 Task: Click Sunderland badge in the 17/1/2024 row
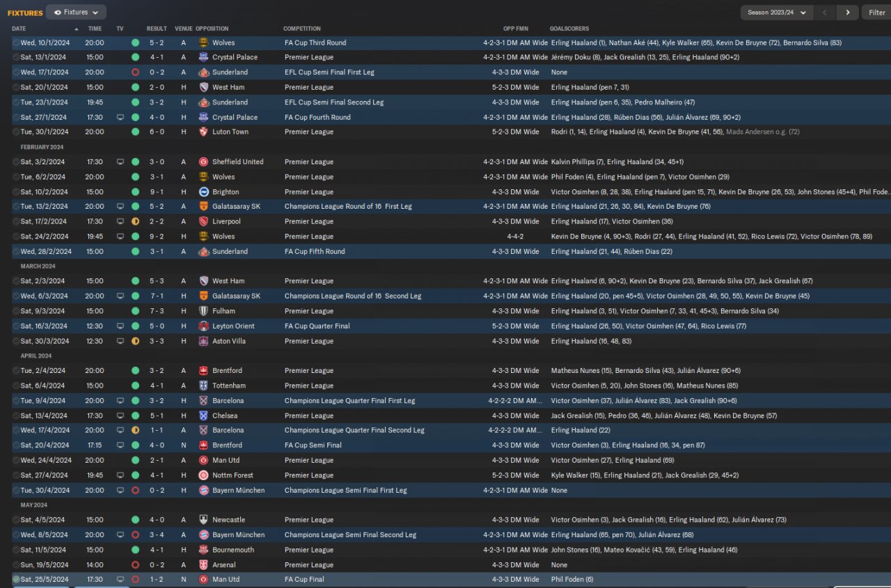click(204, 72)
